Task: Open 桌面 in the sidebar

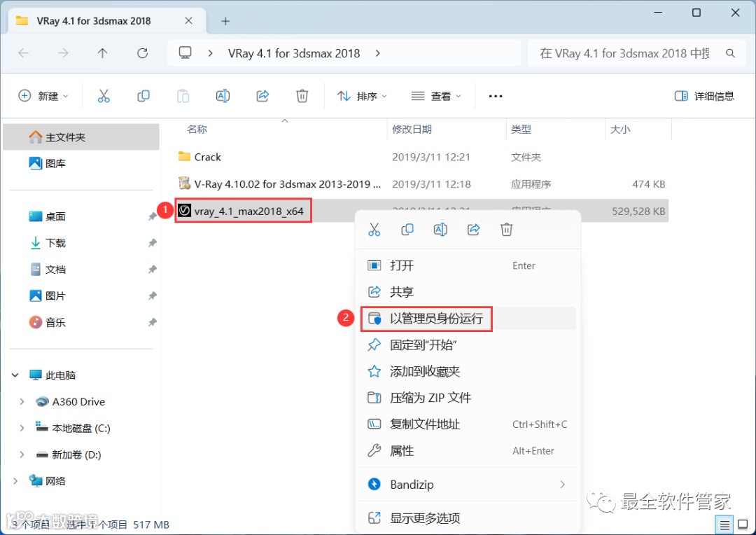Action: [x=81, y=216]
